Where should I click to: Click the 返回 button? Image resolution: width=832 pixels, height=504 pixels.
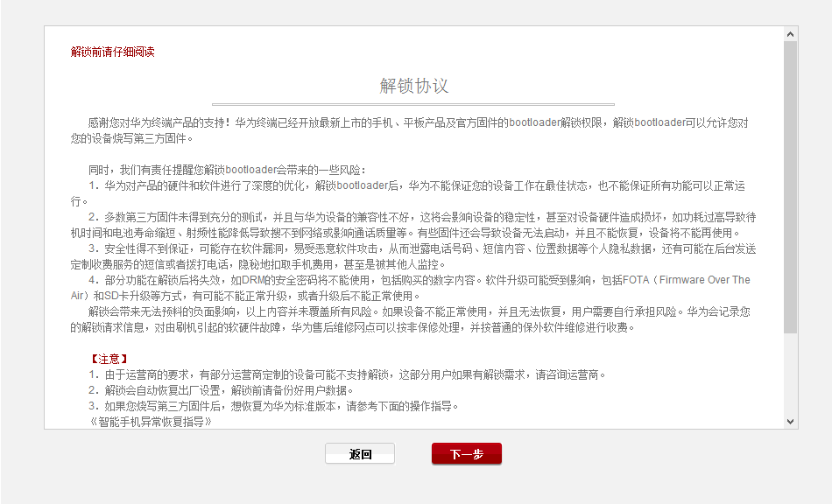click(360, 453)
